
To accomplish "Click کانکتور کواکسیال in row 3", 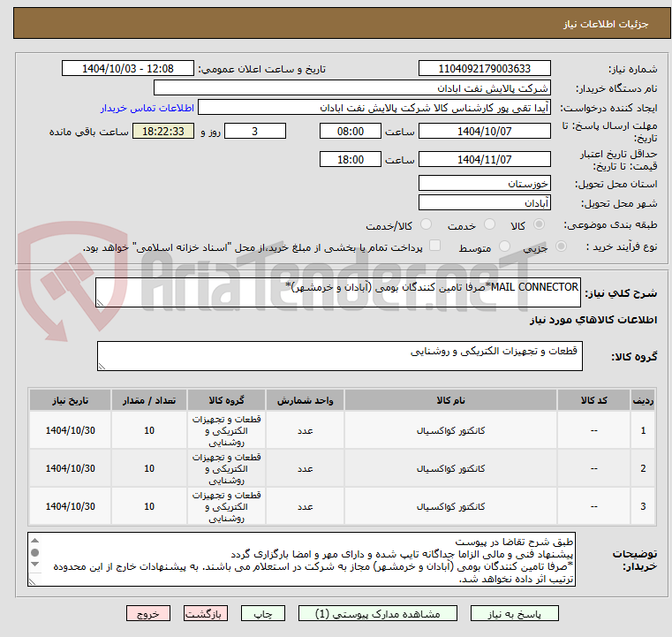I will point(450,507).
